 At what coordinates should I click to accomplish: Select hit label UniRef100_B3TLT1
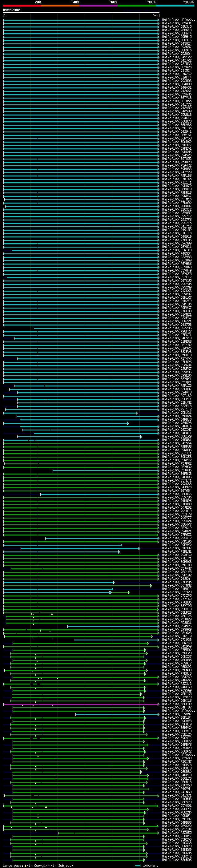click(x=177, y=481)
